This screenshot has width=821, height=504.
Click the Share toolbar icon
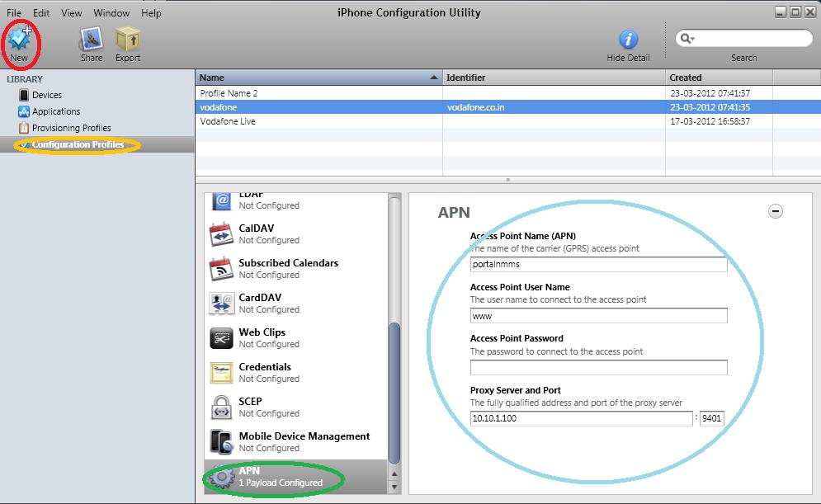(x=90, y=41)
